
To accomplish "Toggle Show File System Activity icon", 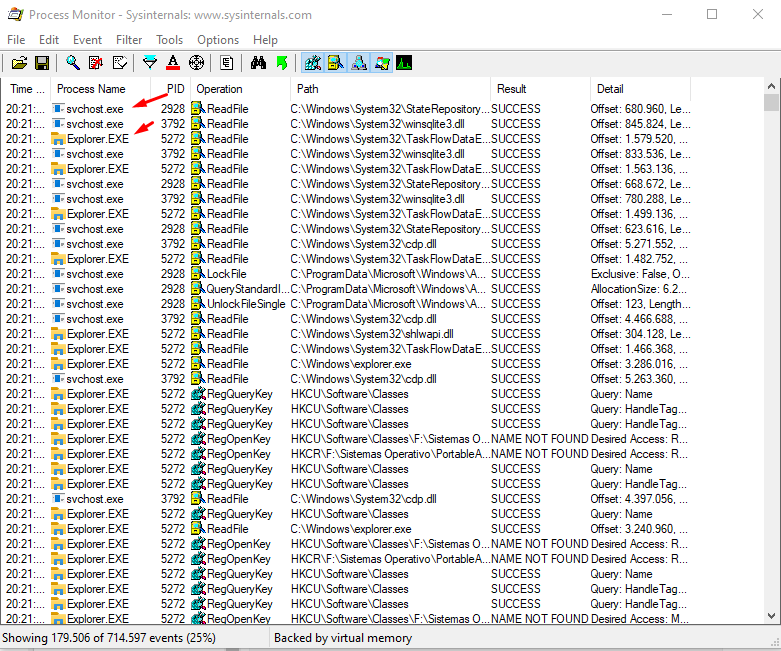I will click(336, 63).
